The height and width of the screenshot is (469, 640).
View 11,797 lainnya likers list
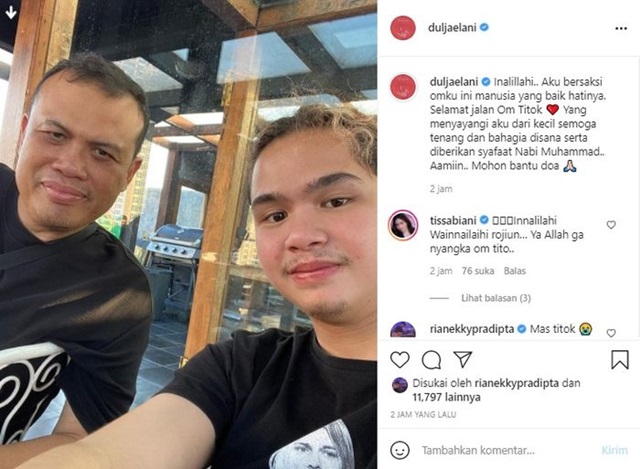coord(446,397)
